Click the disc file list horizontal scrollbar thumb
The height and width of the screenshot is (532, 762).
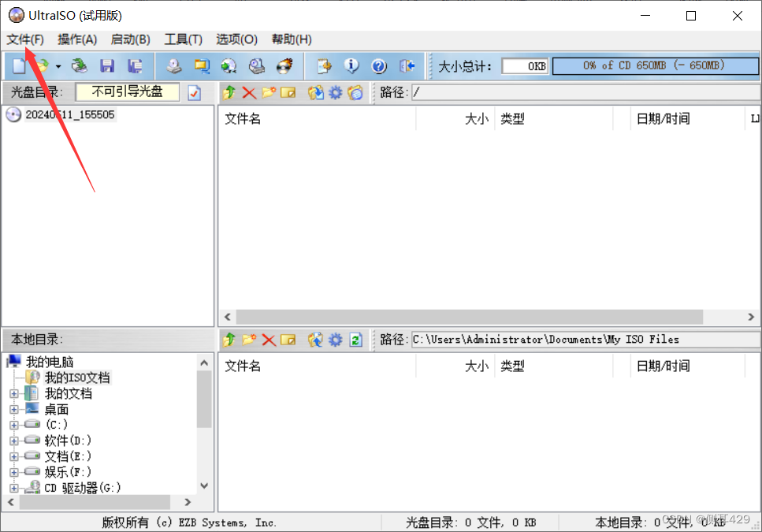point(470,317)
